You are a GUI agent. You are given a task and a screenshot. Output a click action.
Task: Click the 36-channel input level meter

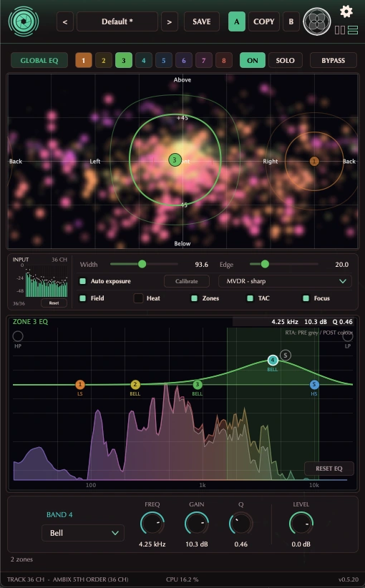[47, 280]
